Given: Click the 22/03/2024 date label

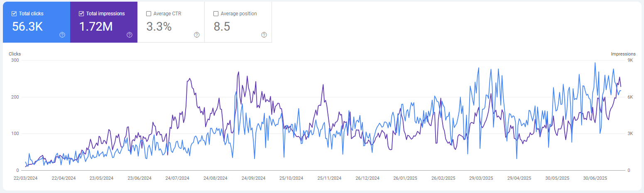Looking at the screenshot, I should pos(25,178).
